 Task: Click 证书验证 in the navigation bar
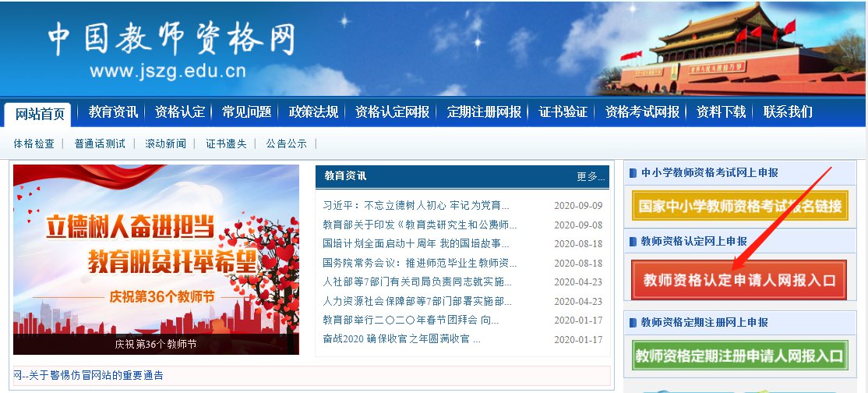coord(563,112)
